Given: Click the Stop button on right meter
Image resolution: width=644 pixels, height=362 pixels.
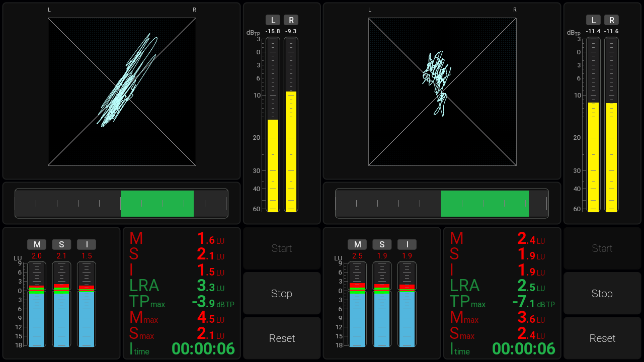Looking at the screenshot, I should (602, 293).
